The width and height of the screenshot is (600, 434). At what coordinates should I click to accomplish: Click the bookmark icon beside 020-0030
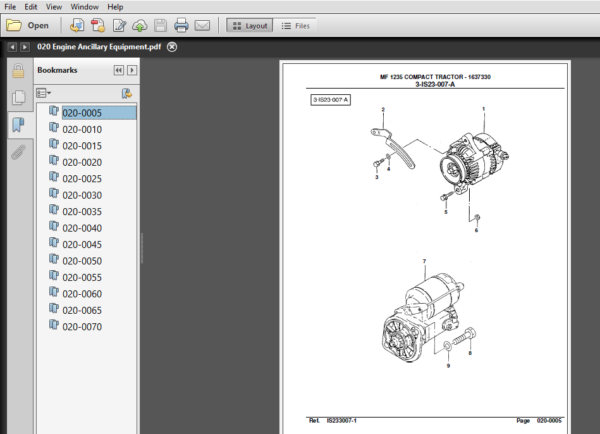(54, 193)
